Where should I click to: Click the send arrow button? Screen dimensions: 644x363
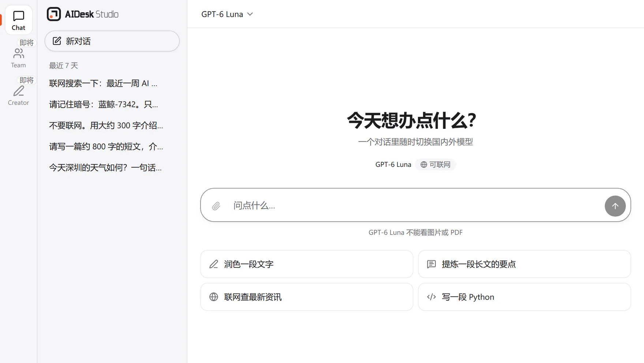click(x=615, y=206)
